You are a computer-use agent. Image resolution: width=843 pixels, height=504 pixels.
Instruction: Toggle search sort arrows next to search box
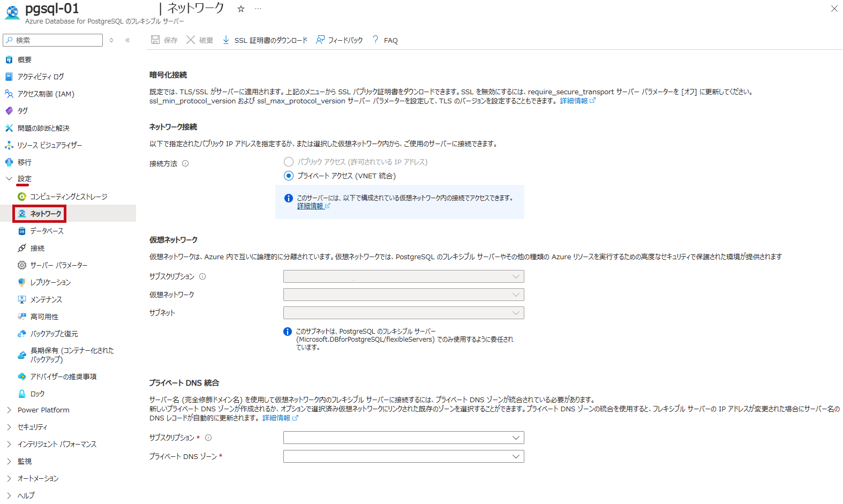click(111, 40)
